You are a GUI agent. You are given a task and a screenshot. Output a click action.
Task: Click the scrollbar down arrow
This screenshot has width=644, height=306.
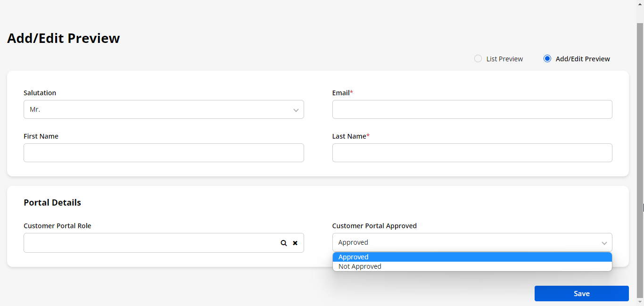pos(640,302)
